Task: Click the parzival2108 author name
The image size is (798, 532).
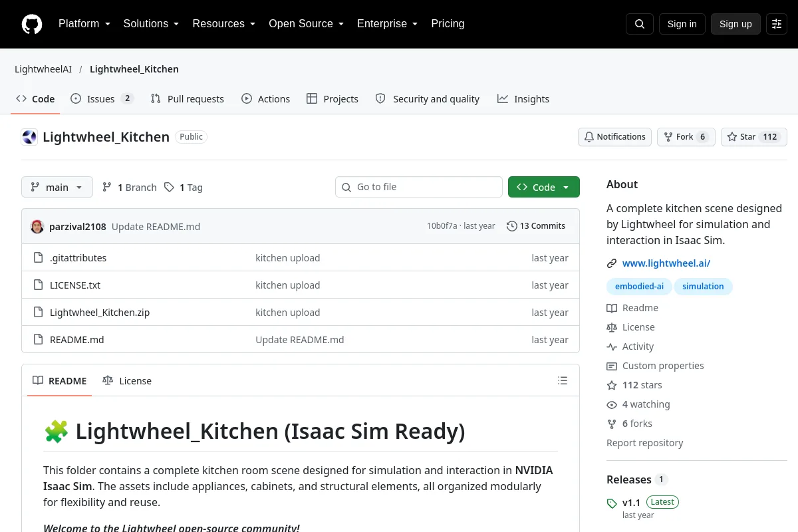Action: pos(78,227)
